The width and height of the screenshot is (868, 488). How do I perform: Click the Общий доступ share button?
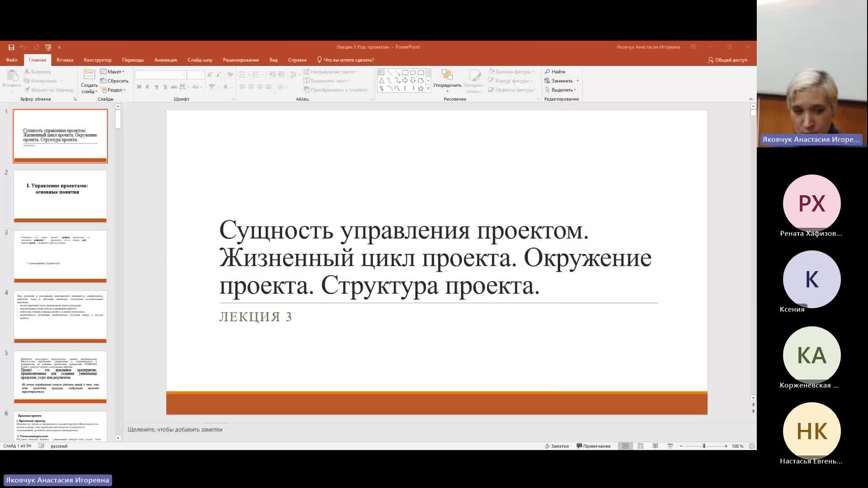tap(727, 60)
